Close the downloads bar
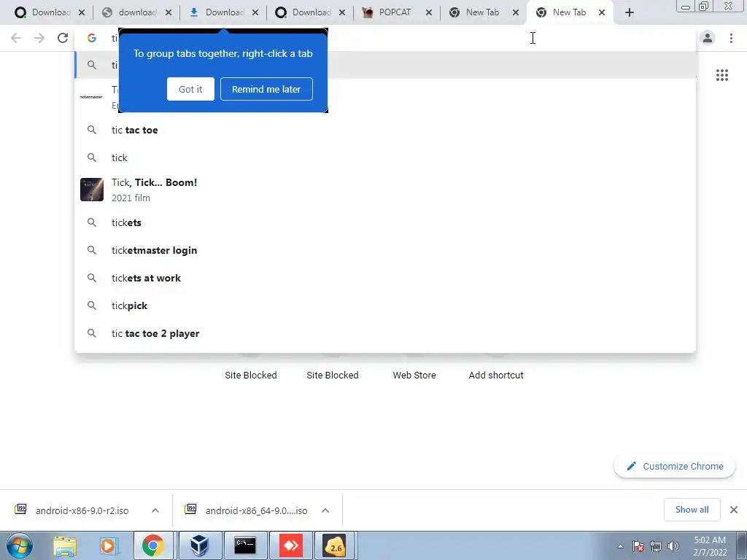This screenshot has width=747, height=560. click(734, 510)
